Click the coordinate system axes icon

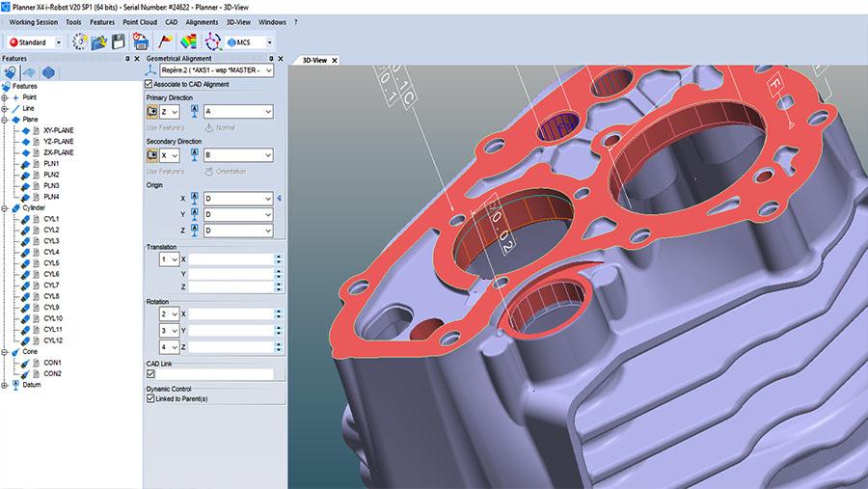pyautogui.click(x=212, y=42)
